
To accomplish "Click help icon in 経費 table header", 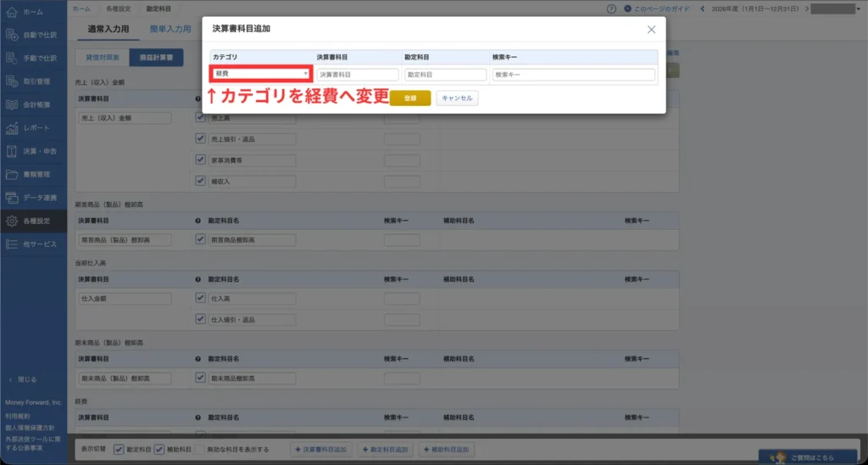I will coord(198,417).
